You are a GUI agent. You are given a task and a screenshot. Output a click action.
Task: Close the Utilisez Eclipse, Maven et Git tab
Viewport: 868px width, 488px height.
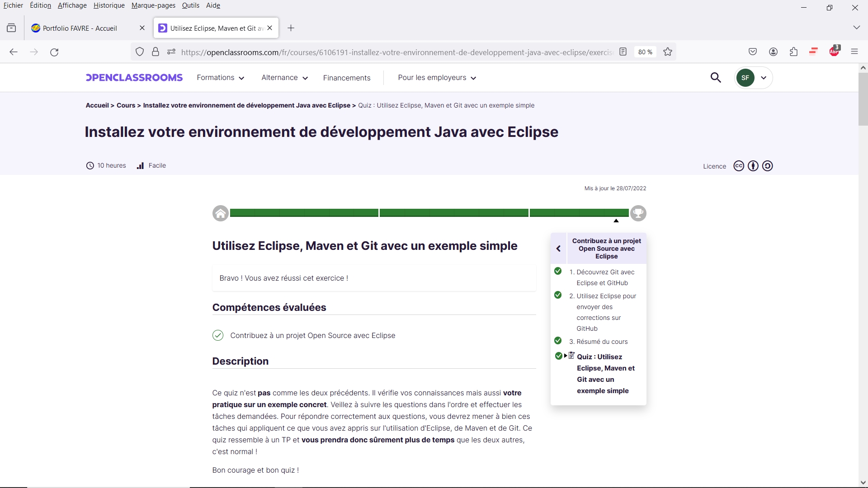point(270,28)
